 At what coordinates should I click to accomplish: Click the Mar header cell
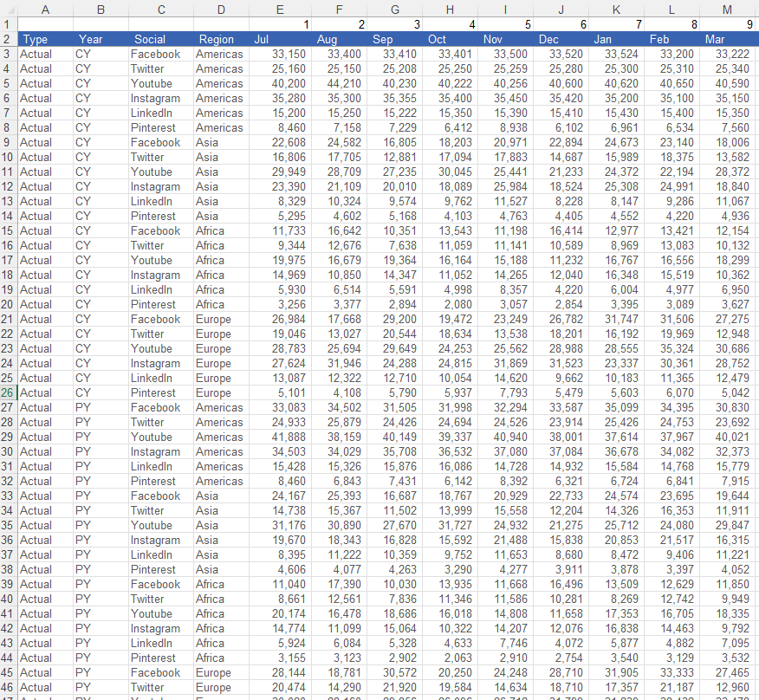pos(728,39)
